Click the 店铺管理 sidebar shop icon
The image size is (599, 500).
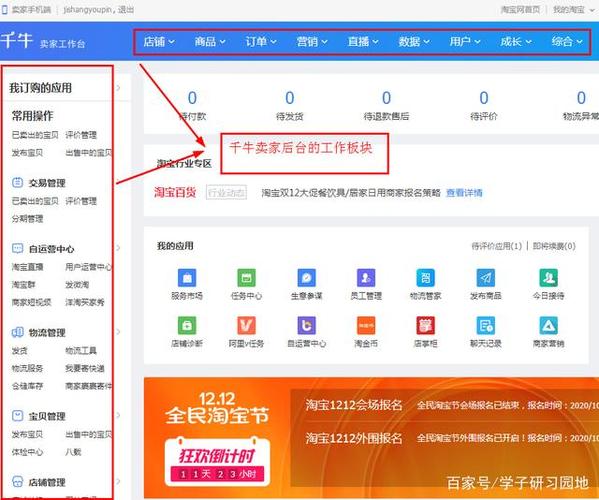click(18, 482)
